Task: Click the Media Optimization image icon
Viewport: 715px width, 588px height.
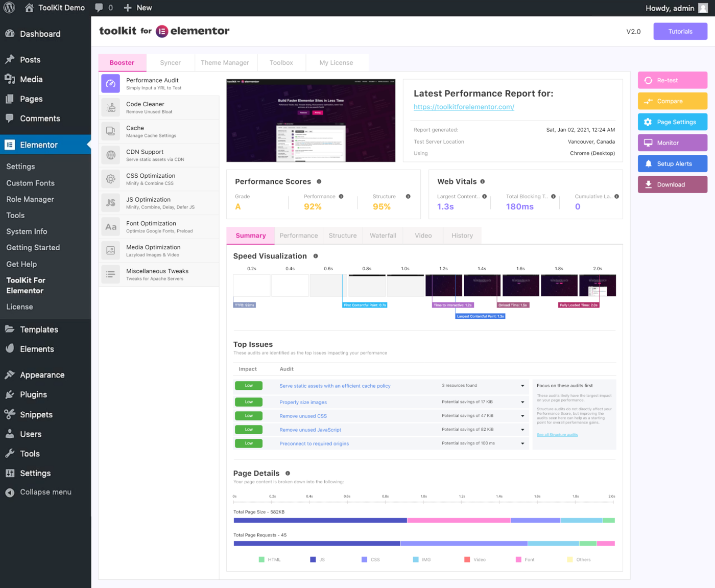Action: [x=110, y=250]
